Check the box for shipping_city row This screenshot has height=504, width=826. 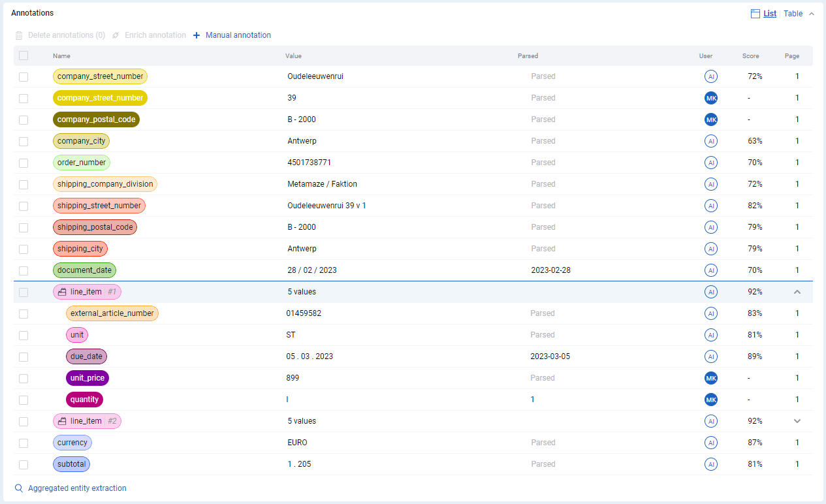pos(24,249)
